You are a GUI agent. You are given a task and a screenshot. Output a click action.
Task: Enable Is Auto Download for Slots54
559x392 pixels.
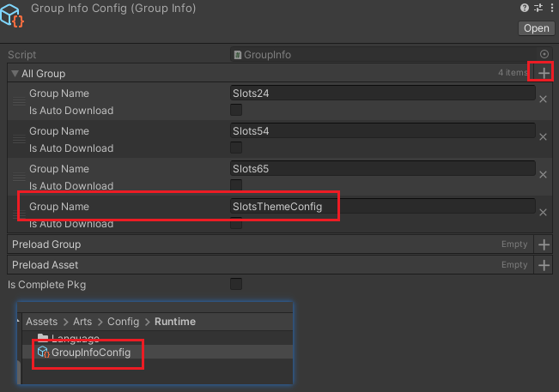(x=236, y=148)
